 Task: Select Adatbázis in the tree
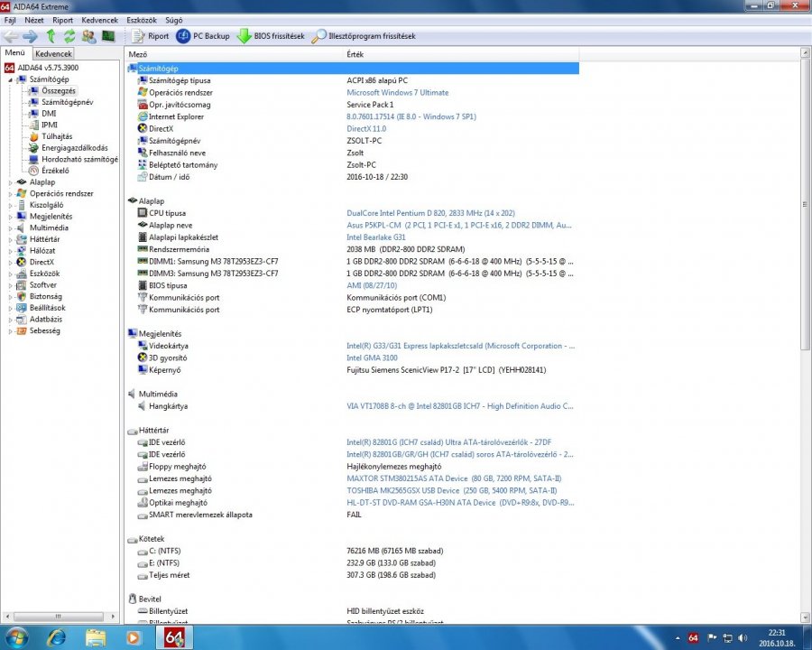tap(46, 319)
